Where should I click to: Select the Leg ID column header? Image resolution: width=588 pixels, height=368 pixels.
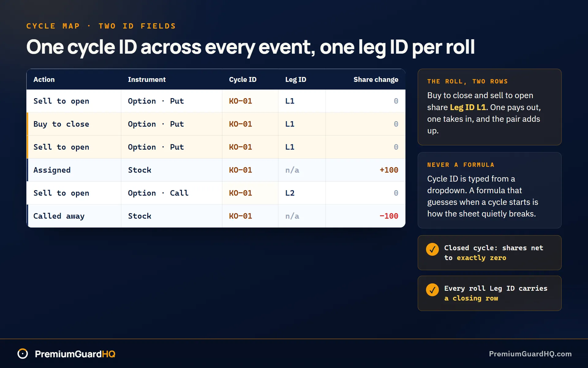point(296,79)
